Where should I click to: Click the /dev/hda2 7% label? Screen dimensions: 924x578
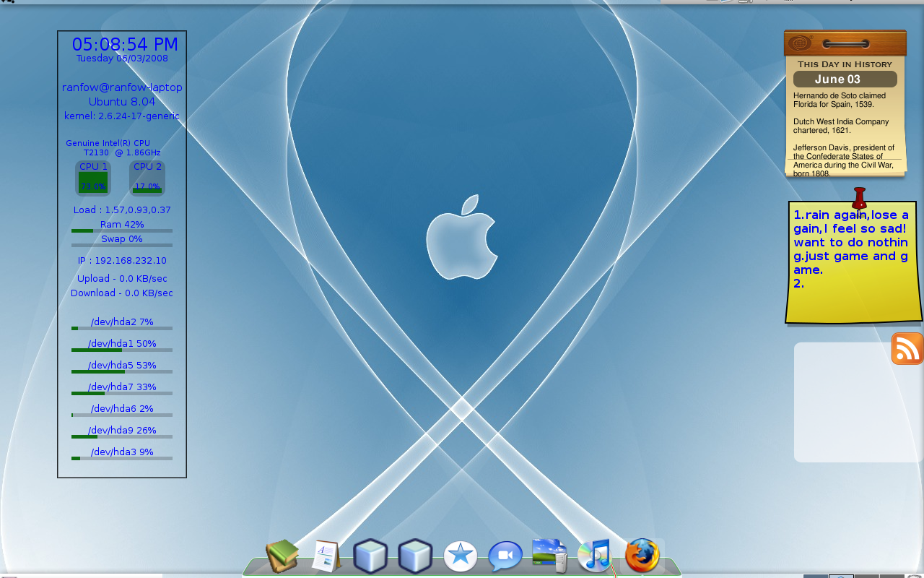(x=122, y=322)
